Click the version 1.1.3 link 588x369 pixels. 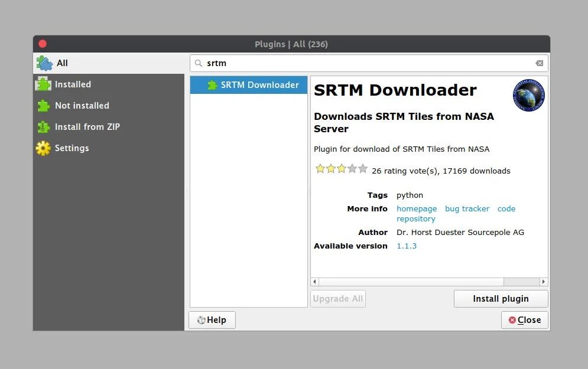[407, 246]
